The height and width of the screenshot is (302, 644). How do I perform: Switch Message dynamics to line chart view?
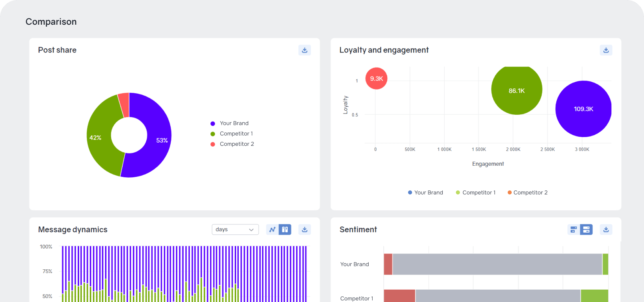[272, 229]
